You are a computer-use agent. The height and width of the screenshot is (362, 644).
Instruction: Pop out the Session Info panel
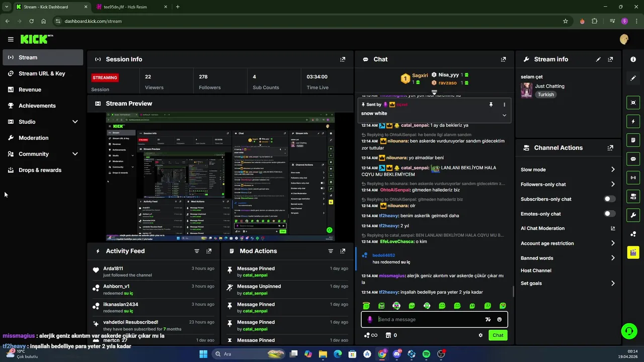tap(343, 59)
